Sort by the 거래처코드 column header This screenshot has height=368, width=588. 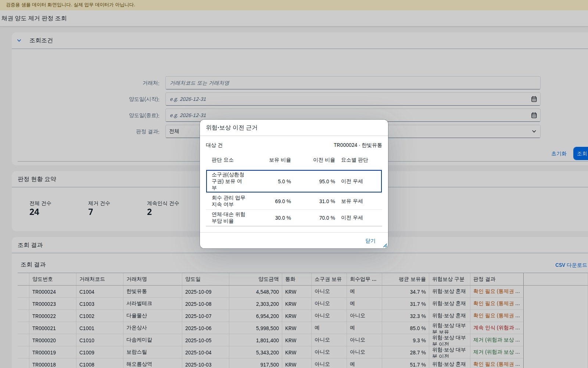click(x=100, y=279)
